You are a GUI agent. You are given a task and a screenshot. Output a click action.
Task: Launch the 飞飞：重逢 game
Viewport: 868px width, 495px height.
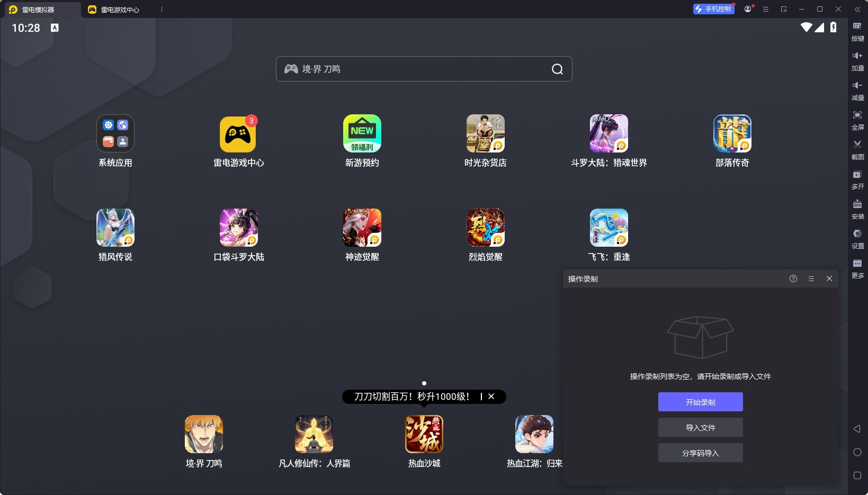pos(609,228)
